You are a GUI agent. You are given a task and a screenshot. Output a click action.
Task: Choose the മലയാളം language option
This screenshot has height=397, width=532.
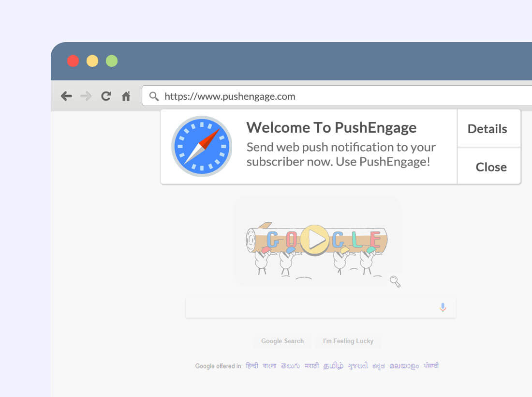403,366
